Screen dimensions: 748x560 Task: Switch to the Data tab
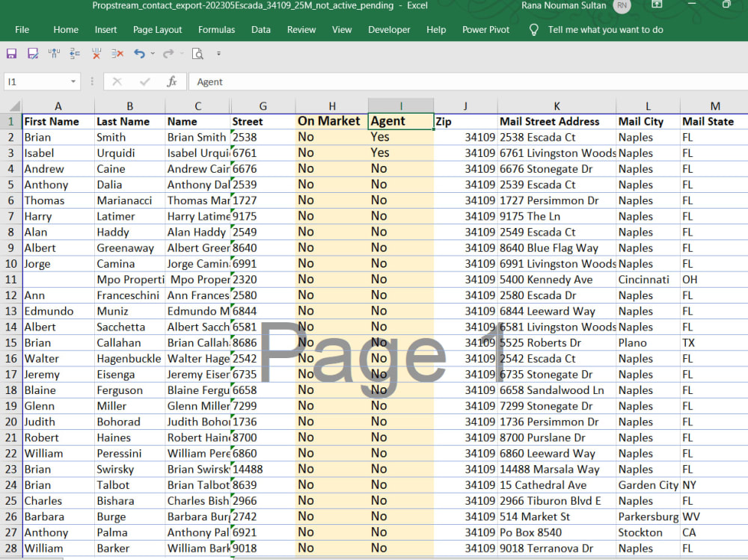click(261, 30)
